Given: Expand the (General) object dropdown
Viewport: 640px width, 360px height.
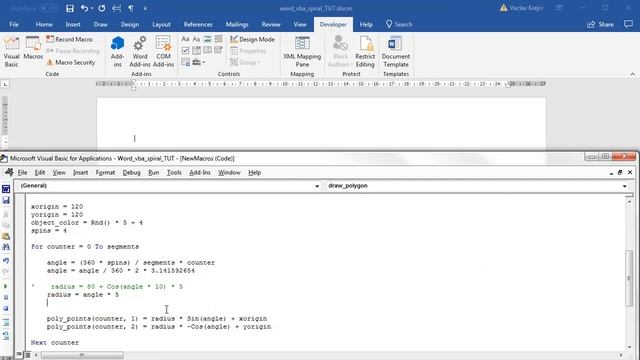Looking at the screenshot, I should pyautogui.click(x=317, y=186).
